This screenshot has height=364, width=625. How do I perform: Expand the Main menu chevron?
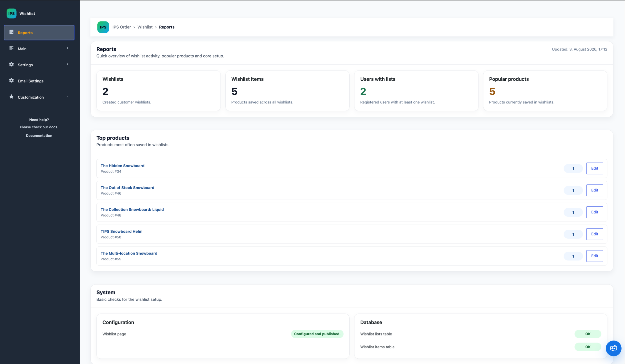[67, 48]
